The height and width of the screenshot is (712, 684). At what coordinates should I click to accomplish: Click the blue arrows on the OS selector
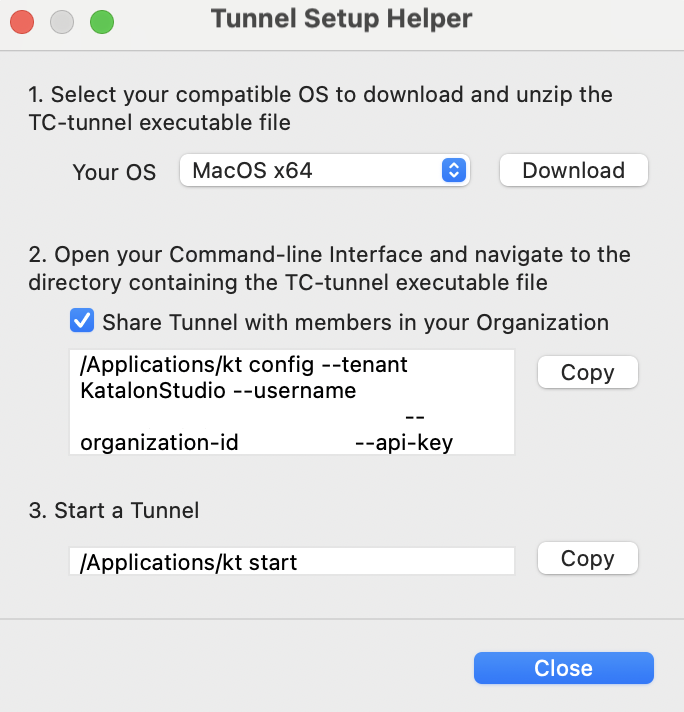(453, 170)
